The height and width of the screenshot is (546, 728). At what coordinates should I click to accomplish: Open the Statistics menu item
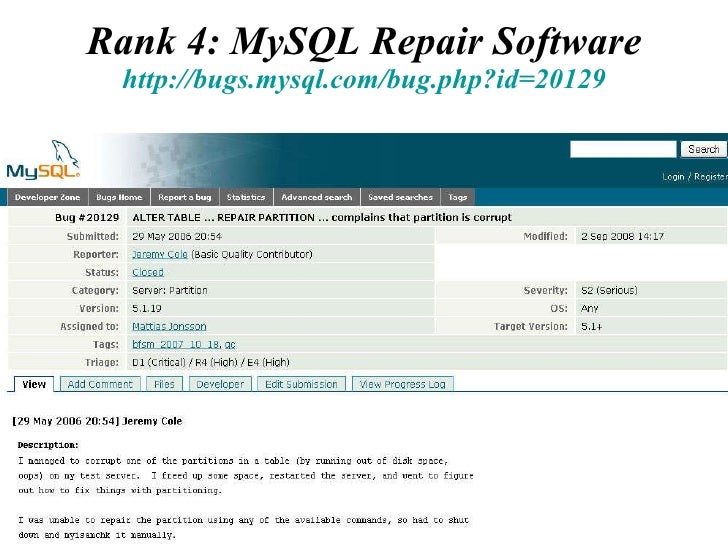(246, 197)
